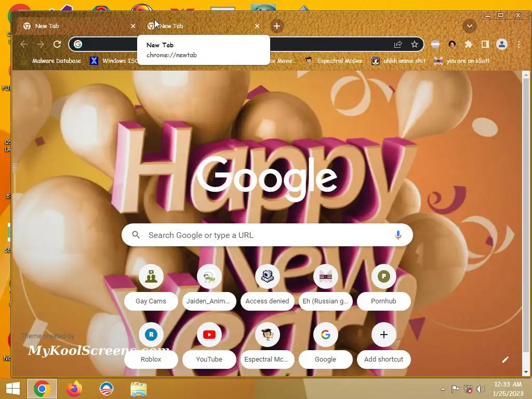Go forward using the forward arrow

[x=41, y=44]
